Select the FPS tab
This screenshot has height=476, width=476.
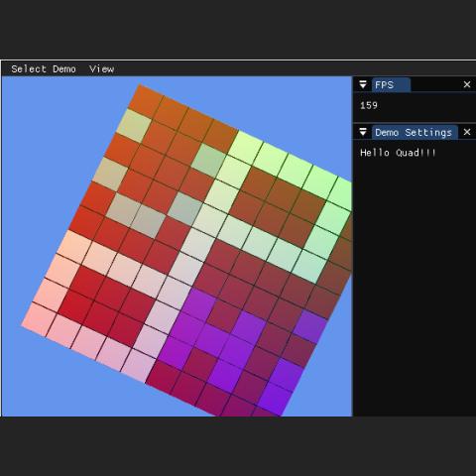click(391, 85)
